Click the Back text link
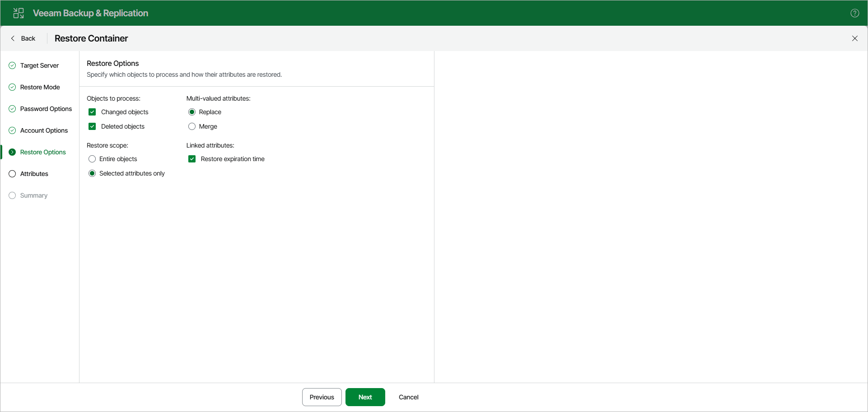868x412 pixels. click(x=28, y=38)
